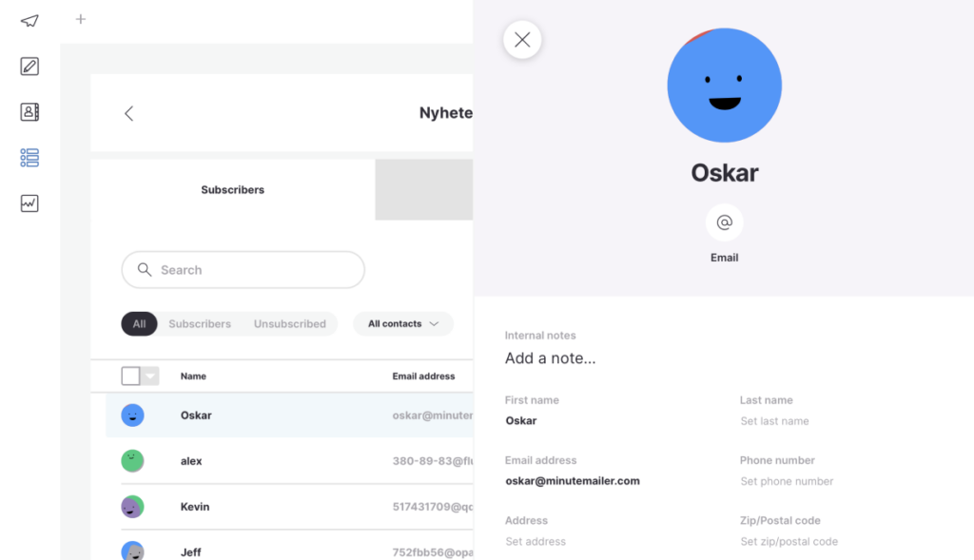This screenshot has height=560, width=974.
Task: Click Jeff's avatar in the list
Action: pyautogui.click(x=132, y=550)
